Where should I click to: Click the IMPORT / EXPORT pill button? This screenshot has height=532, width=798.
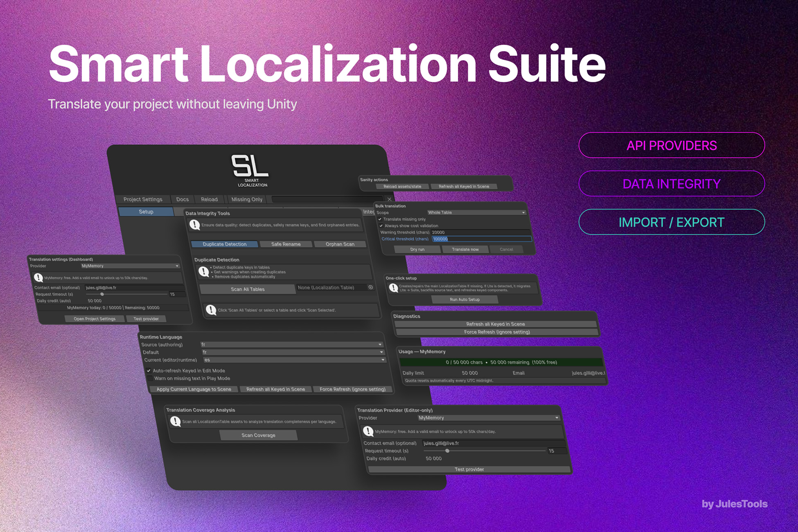pyautogui.click(x=672, y=222)
